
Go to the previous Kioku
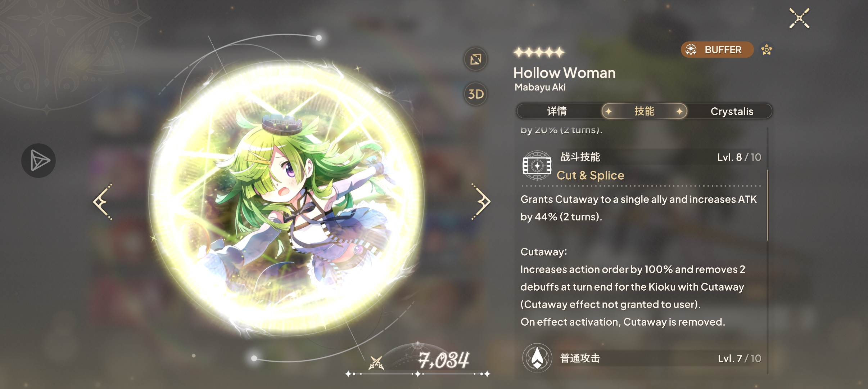103,202
